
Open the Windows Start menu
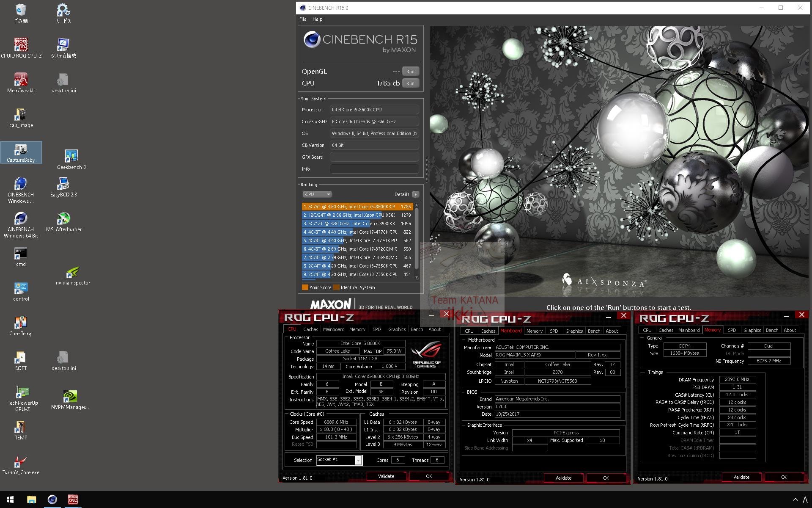pyautogui.click(x=10, y=500)
